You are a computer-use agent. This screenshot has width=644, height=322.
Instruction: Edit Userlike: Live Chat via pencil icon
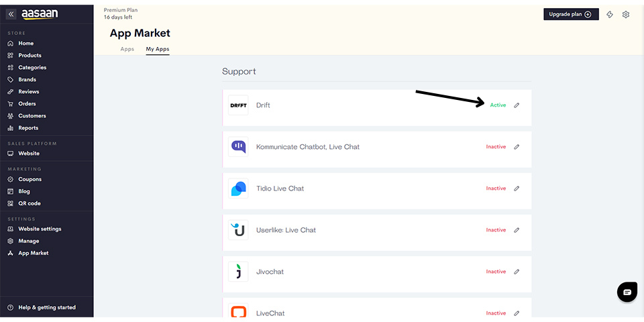517,230
